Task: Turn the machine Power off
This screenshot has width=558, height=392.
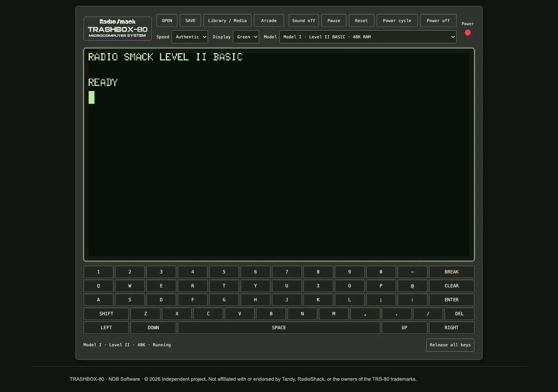Action: point(438,20)
